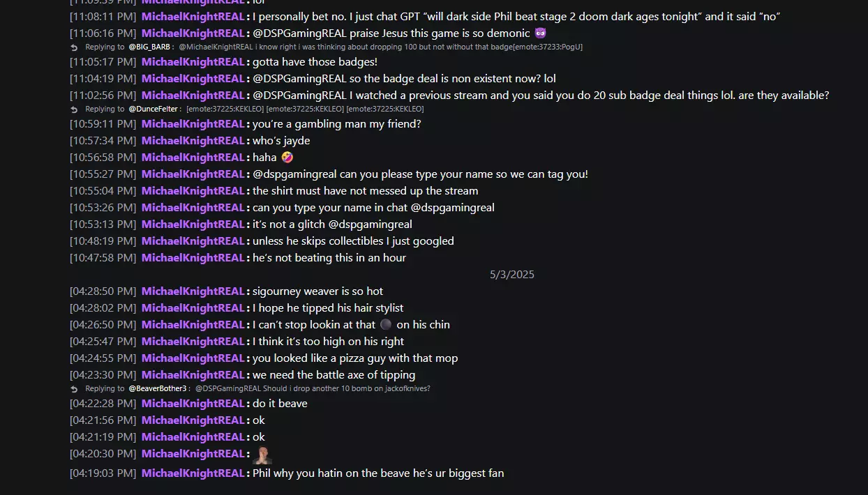Image resolution: width=868 pixels, height=495 pixels.
Task: Select the 'gotta have those badges!' message
Action: pyautogui.click(x=315, y=62)
